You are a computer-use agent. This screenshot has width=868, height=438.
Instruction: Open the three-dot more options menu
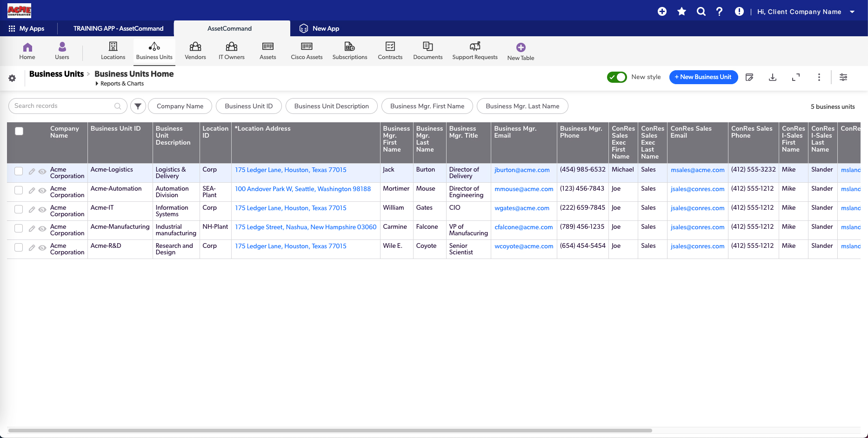(819, 77)
